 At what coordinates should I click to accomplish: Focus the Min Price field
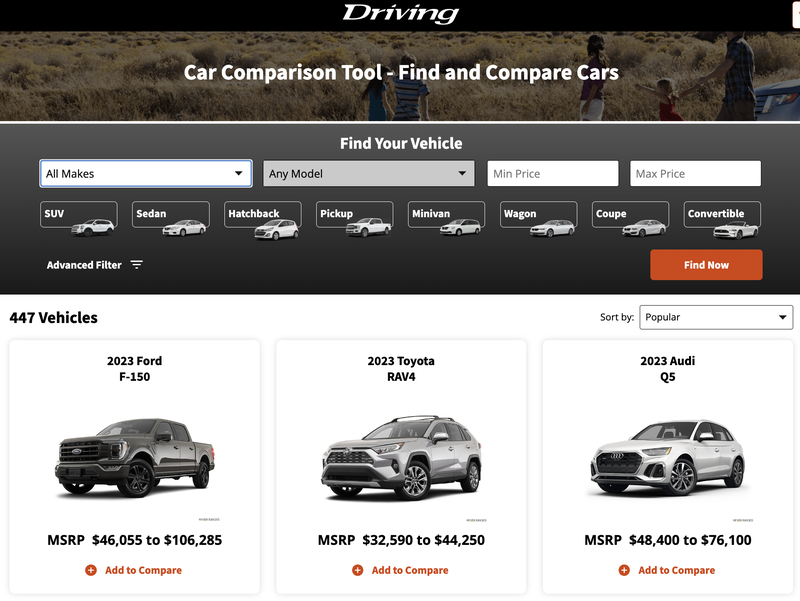[x=553, y=173]
